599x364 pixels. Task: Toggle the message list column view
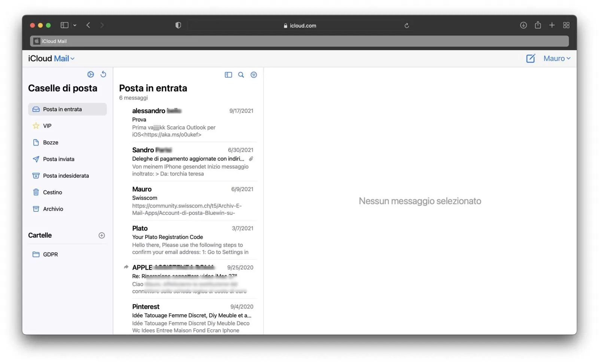click(228, 75)
